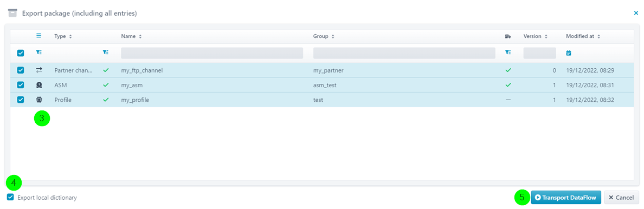Image resolution: width=644 pixels, height=209 pixels.
Task: Click the hamburger menu icon in table header
Action: [x=38, y=36]
